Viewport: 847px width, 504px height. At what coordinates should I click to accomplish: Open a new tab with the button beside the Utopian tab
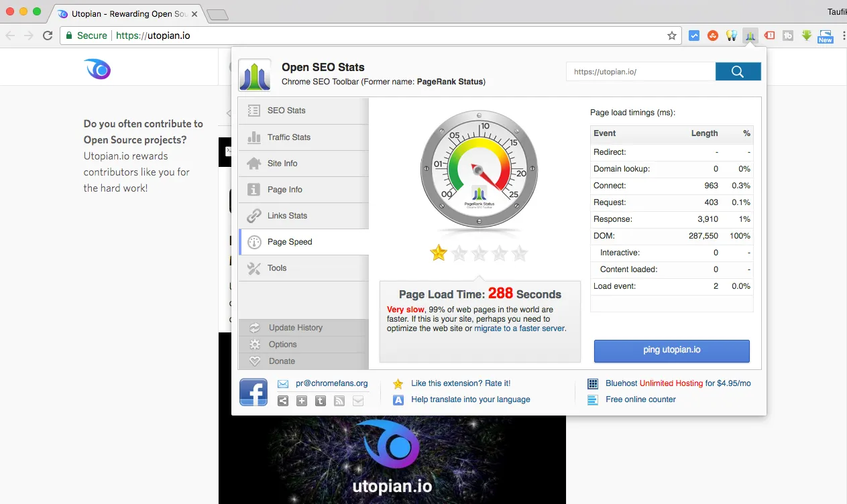217,14
